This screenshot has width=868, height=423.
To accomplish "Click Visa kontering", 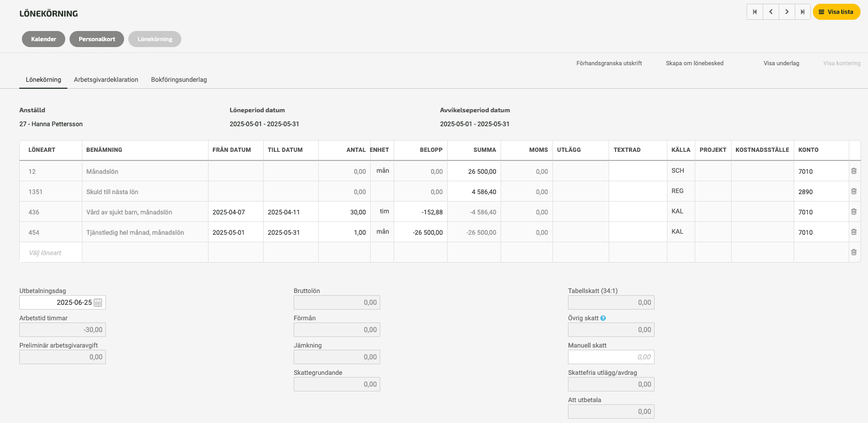I will (842, 63).
